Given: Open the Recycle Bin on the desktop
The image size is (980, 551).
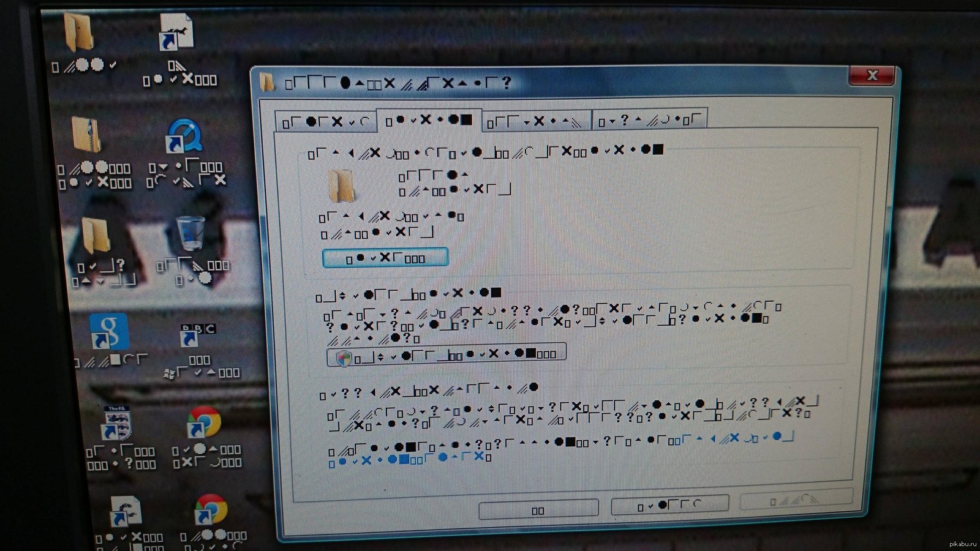Looking at the screenshot, I should [x=190, y=234].
